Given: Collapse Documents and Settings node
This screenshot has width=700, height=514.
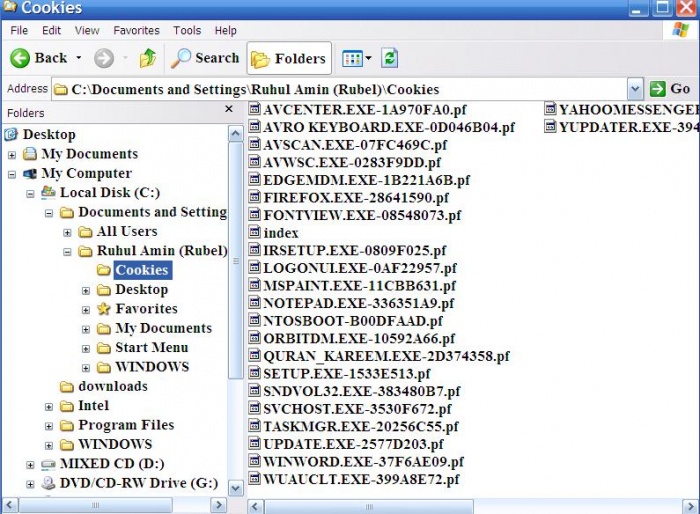Looking at the screenshot, I should point(49,213).
